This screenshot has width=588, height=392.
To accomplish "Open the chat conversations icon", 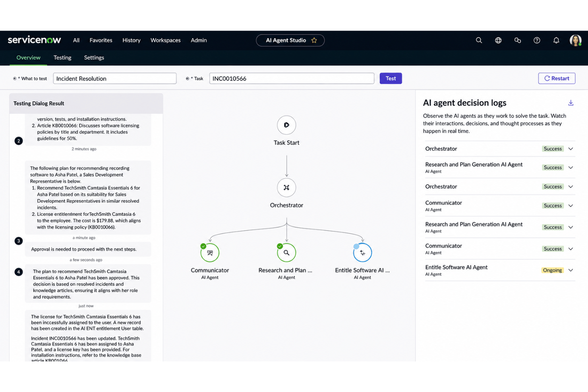I will pos(518,40).
